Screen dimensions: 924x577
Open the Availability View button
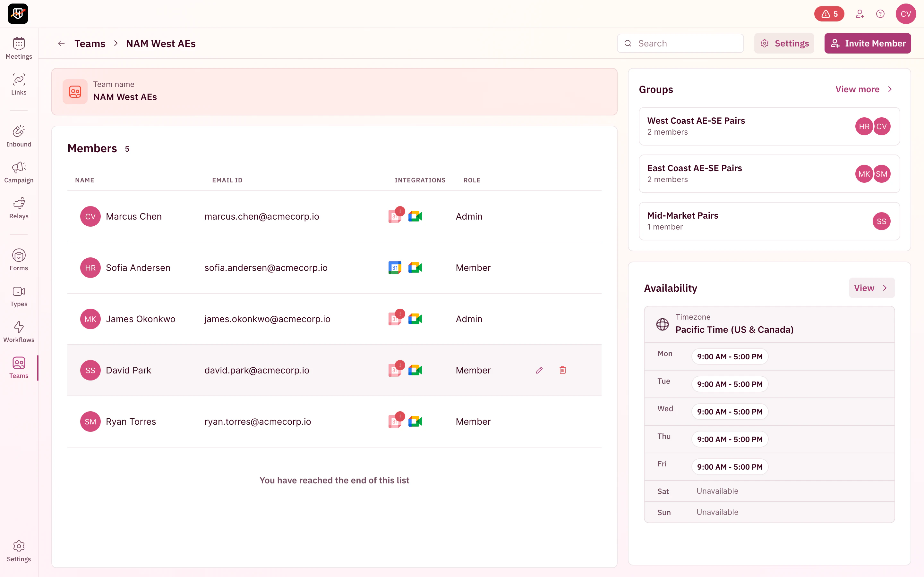pos(871,288)
